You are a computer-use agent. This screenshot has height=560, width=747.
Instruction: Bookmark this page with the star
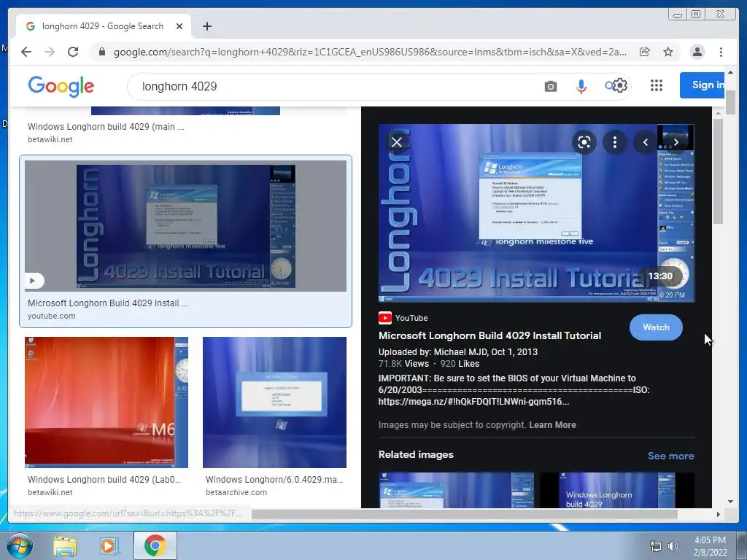click(x=668, y=52)
